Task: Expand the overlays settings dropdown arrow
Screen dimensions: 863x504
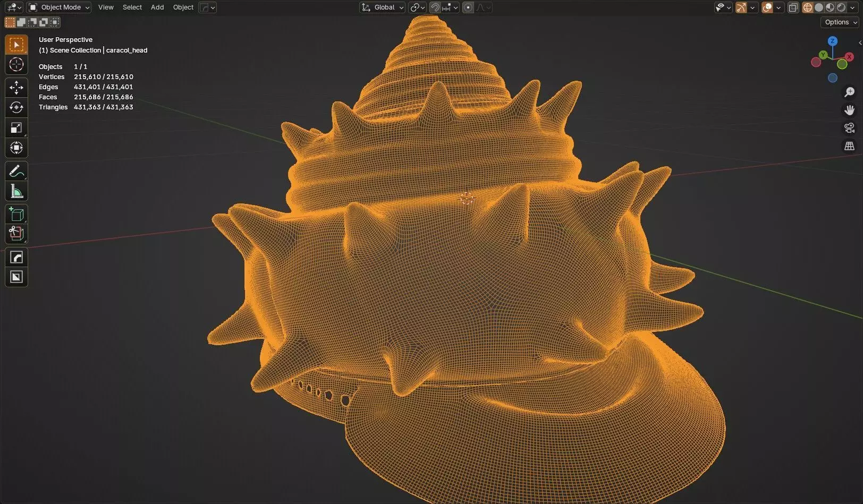Action: [779, 7]
